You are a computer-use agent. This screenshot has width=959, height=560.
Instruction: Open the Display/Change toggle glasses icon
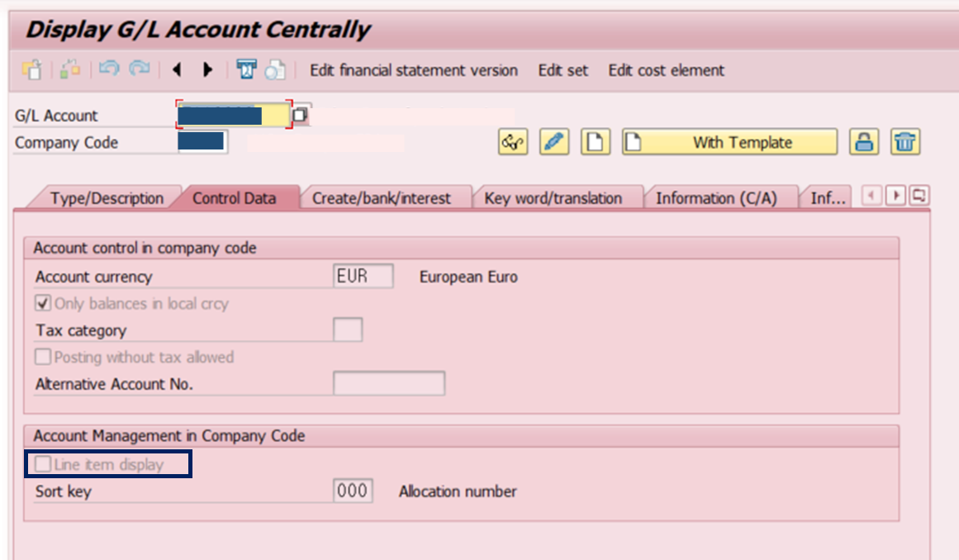tap(512, 141)
